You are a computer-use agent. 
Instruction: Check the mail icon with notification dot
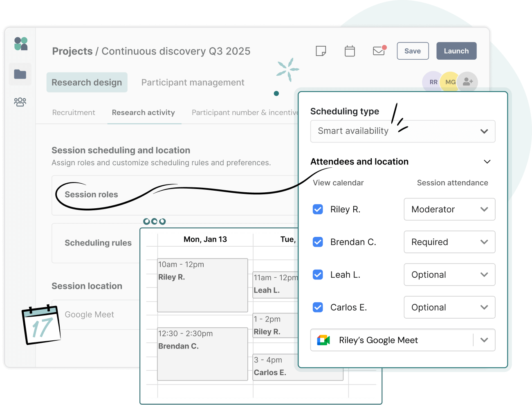point(378,51)
